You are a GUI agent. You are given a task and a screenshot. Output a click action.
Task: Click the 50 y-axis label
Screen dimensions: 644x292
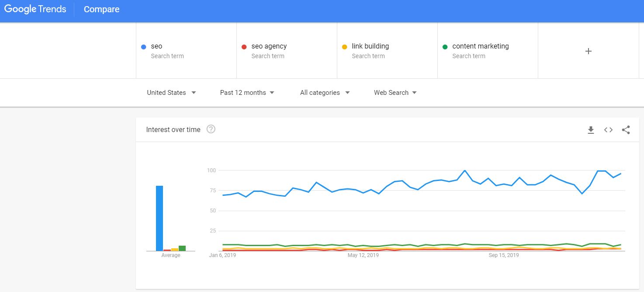[x=213, y=211]
